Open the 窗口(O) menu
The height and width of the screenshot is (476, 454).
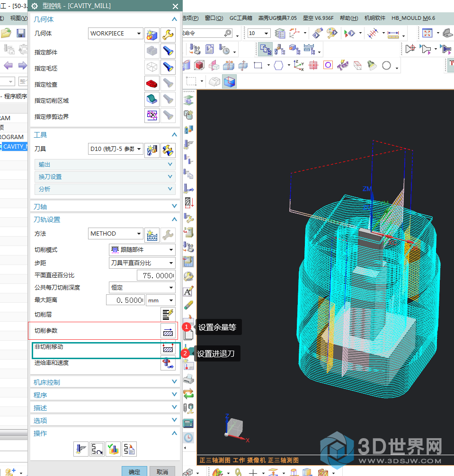coord(214,18)
